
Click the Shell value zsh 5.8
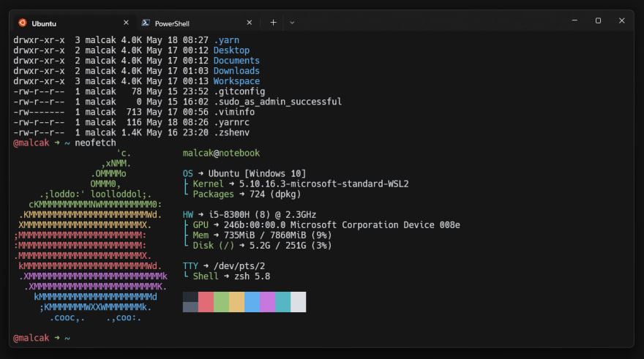point(252,276)
